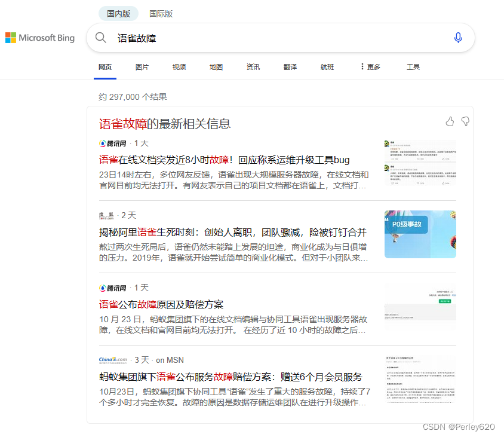Expand the 更多 menu with three dots
This screenshot has width=504, height=437.
(370, 67)
